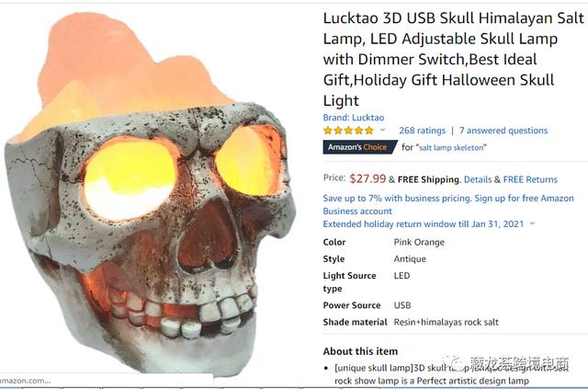Open the "salt lamp skeleton" search link
Image resolution: width=588 pixels, height=389 pixels.
[x=451, y=147]
